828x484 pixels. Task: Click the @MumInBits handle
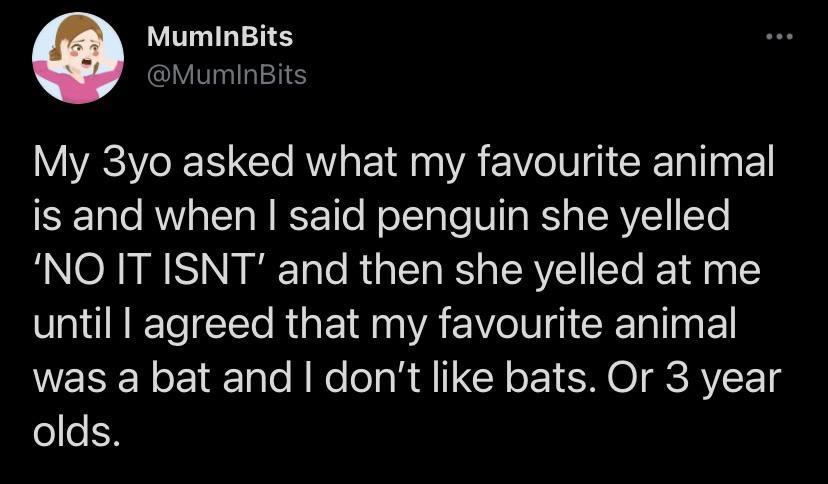click(226, 74)
